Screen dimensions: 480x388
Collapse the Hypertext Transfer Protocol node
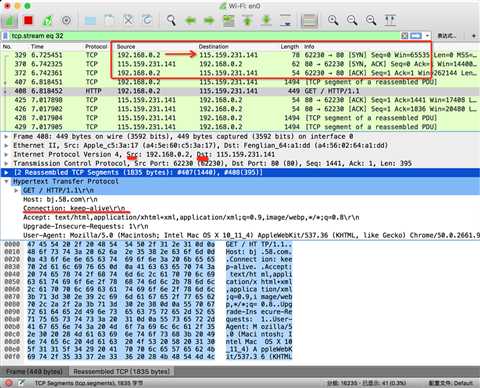pos(6,181)
